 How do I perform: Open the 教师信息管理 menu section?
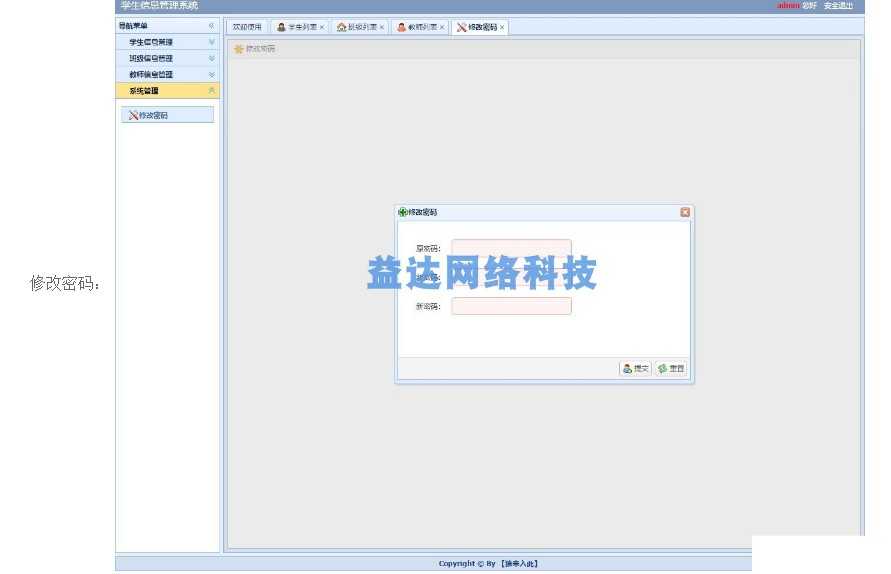tap(167, 74)
